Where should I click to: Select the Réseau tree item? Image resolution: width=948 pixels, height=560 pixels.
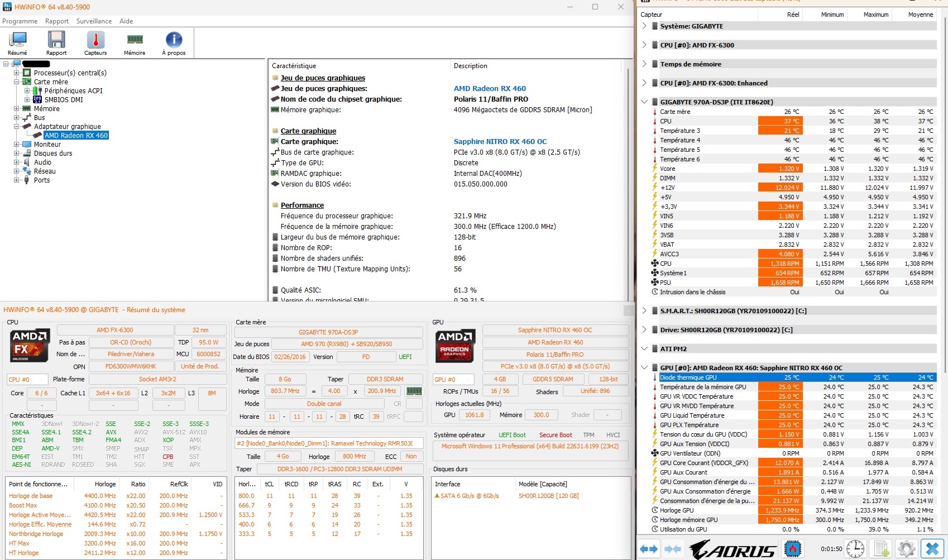[45, 171]
